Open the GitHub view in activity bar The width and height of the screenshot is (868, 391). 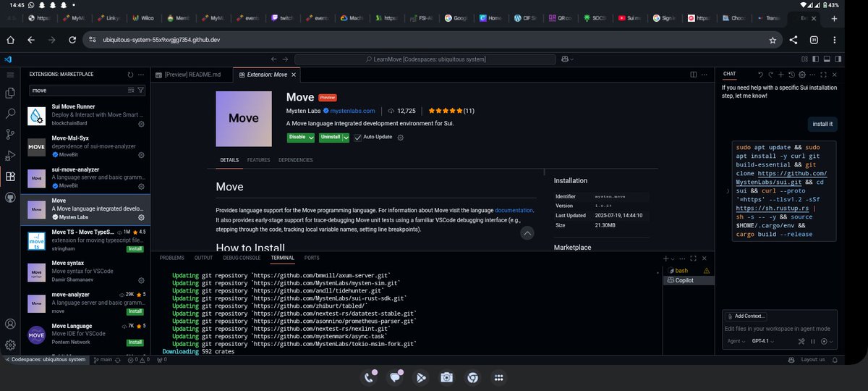(x=10, y=197)
